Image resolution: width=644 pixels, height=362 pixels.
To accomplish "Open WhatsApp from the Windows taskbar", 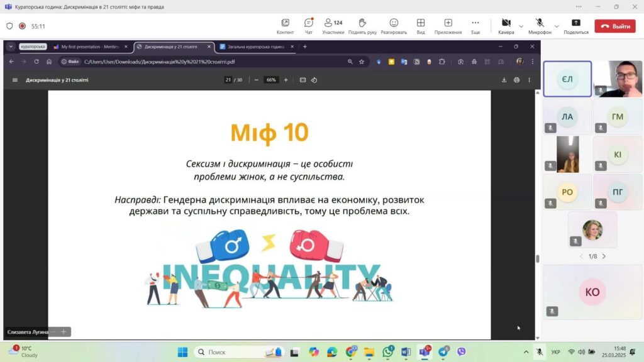I will (388, 352).
